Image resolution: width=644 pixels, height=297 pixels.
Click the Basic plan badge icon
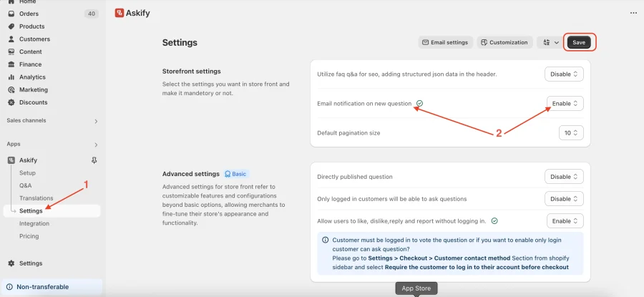click(x=227, y=174)
